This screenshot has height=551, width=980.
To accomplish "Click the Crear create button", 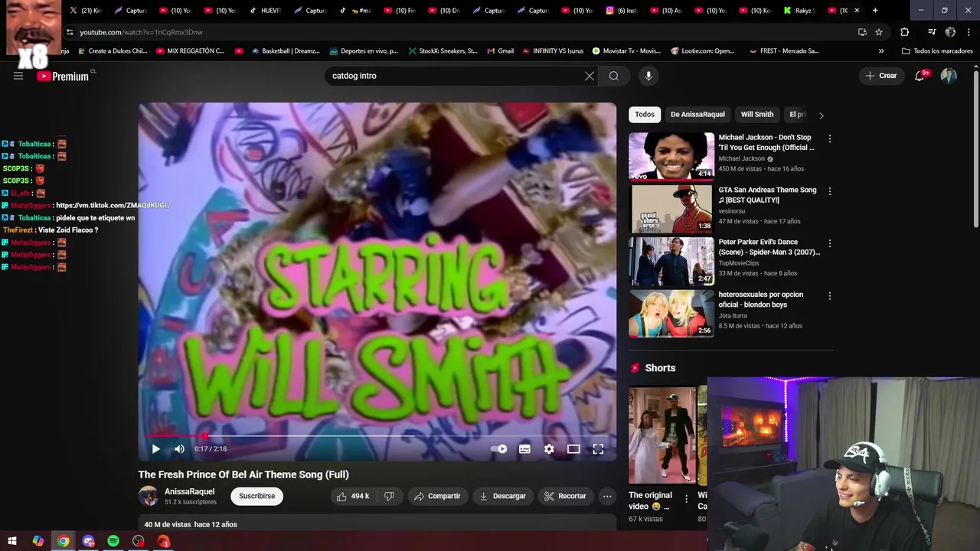I will pos(880,76).
